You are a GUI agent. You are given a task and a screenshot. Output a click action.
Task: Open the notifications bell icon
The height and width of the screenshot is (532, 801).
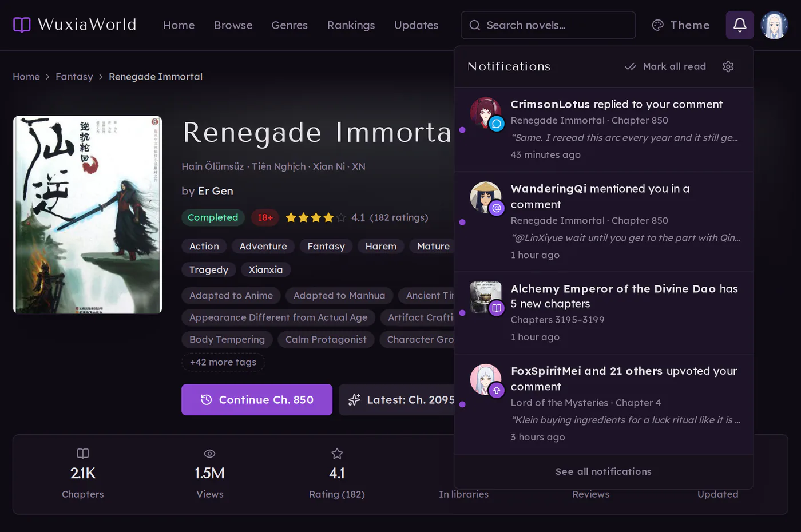740,25
